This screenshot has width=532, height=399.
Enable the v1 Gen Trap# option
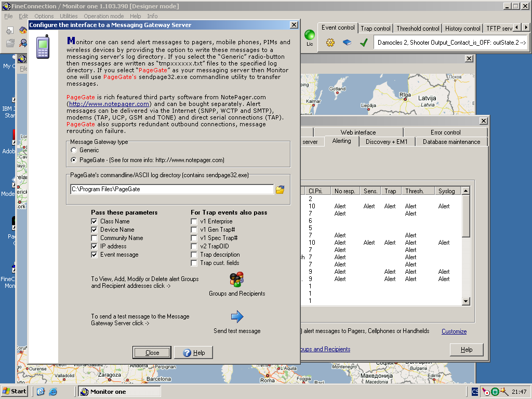194,230
